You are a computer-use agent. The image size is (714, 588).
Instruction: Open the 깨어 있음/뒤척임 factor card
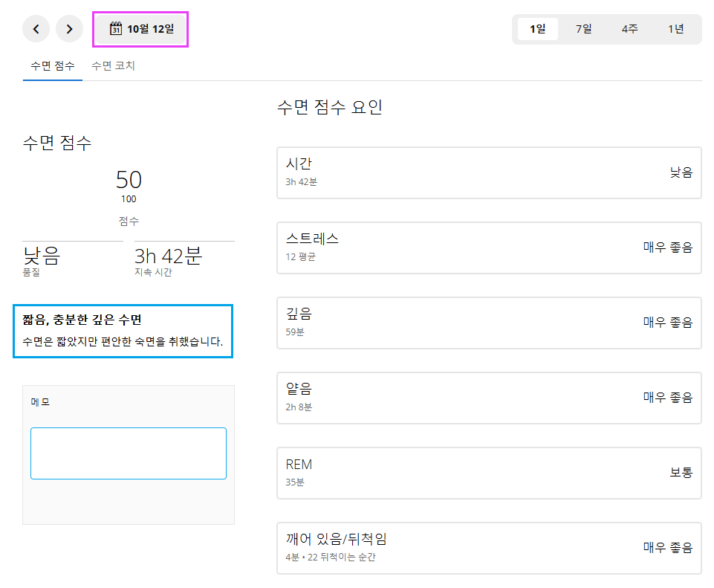tap(489, 548)
